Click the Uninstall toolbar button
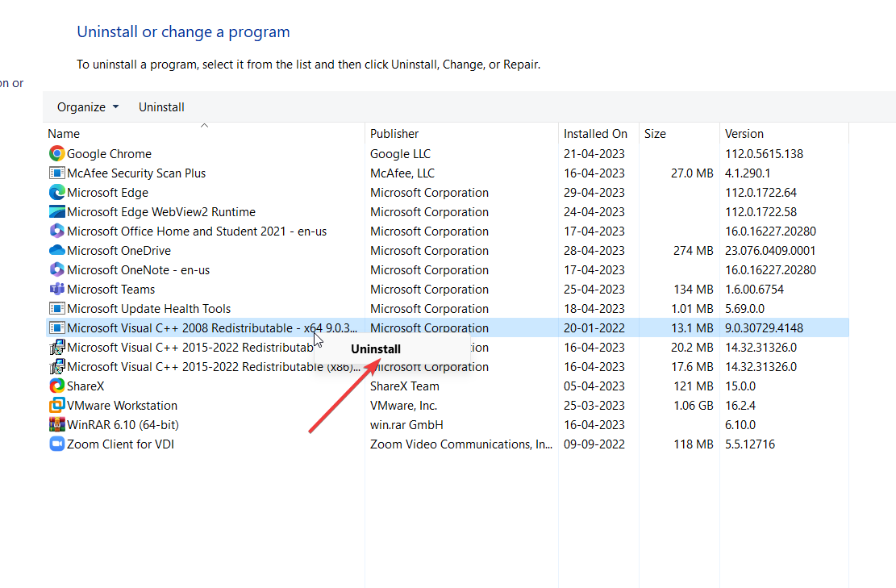The image size is (896, 588). click(161, 106)
